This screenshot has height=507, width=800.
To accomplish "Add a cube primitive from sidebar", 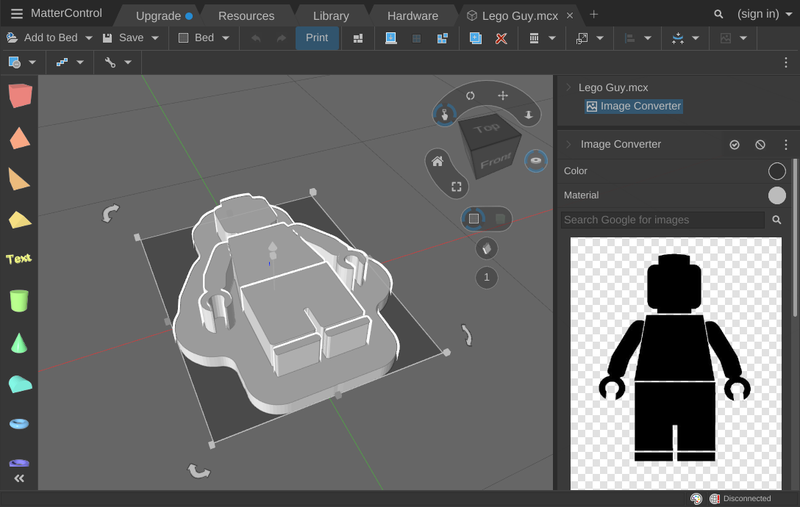I will point(20,95).
